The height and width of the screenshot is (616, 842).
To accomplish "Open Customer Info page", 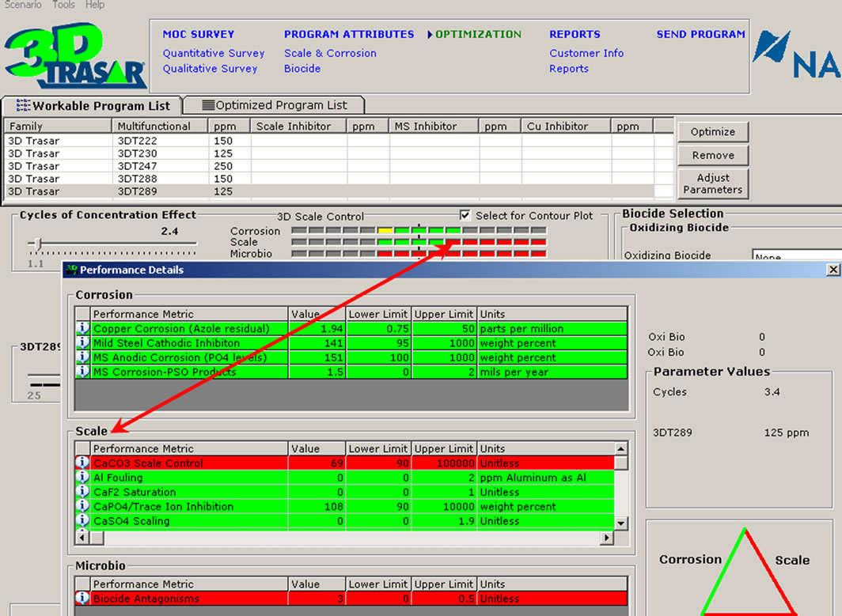I will pyautogui.click(x=586, y=53).
